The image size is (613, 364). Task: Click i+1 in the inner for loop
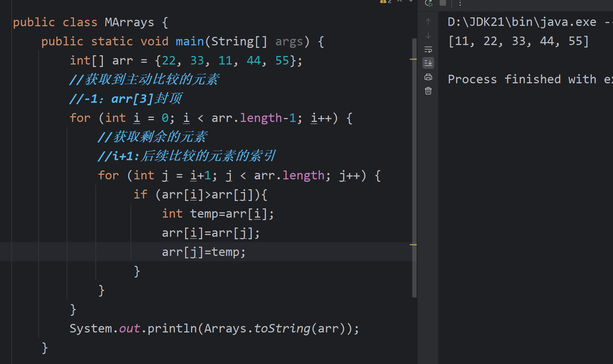pos(200,175)
